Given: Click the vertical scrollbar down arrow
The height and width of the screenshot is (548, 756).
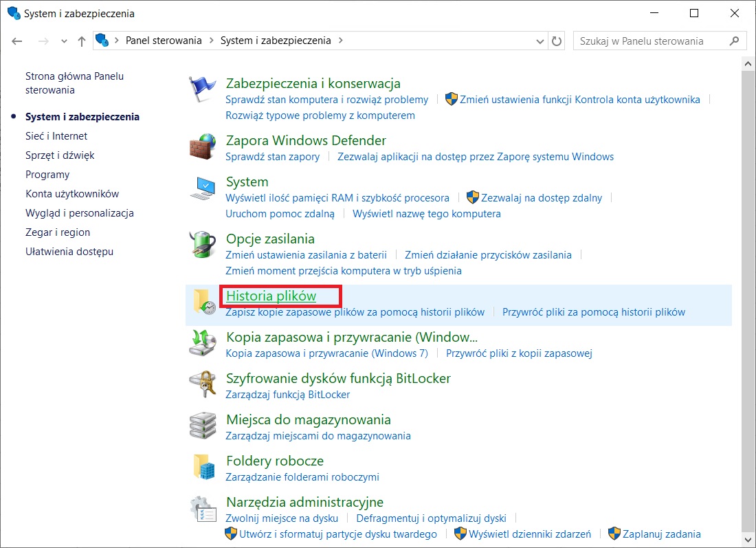Looking at the screenshot, I should pyautogui.click(x=748, y=540).
